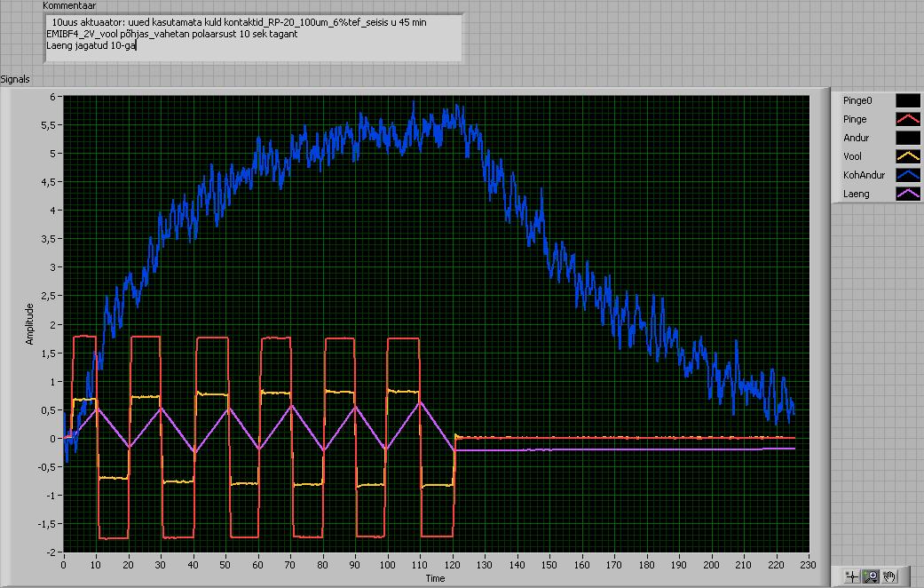924x588 pixels.
Task: Activate the zoom magnifier tool
Action: click(x=871, y=576)
